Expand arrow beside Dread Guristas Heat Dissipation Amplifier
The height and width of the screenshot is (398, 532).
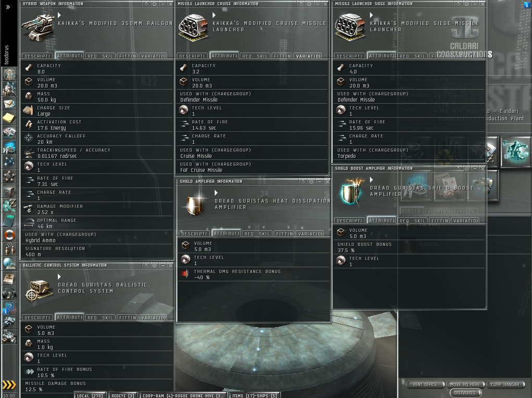(x=216, y=193)
